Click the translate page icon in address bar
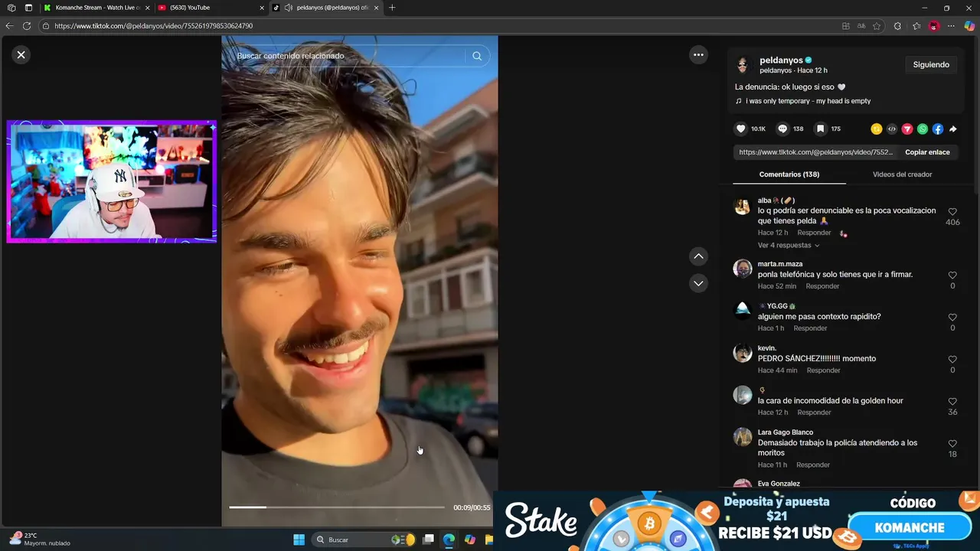 coord(861,26)
